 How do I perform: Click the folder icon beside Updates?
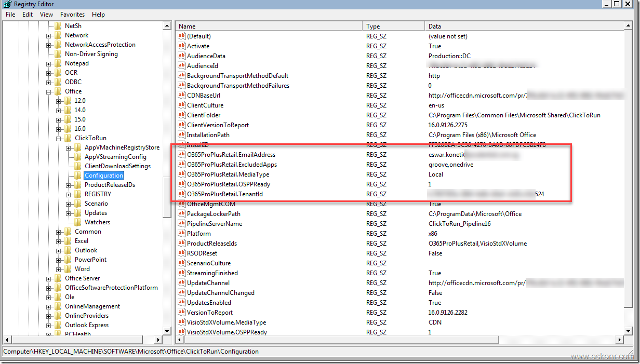tap(78, 213)
